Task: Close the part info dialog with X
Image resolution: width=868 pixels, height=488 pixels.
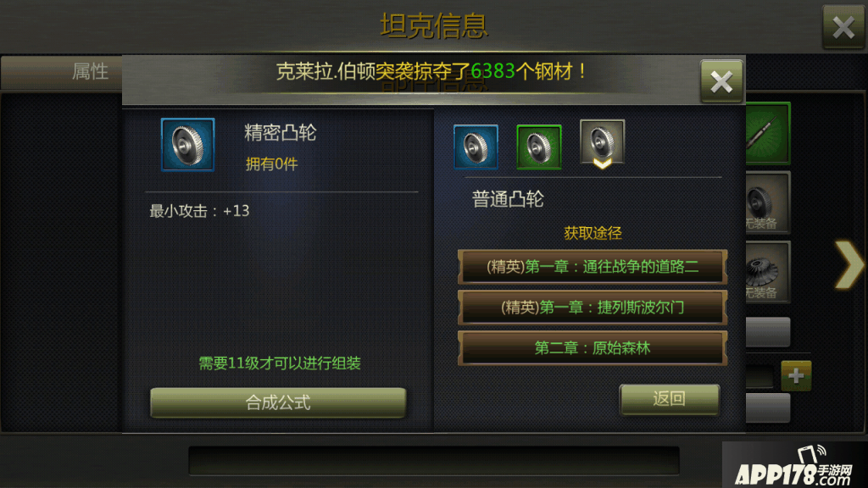Action: point(721,81)
